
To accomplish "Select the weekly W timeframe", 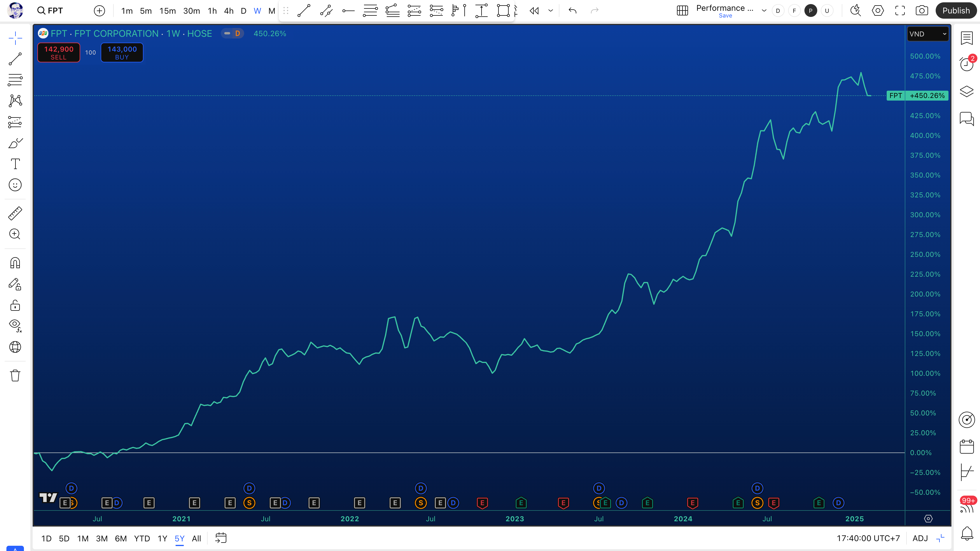I will click(258, 11).
